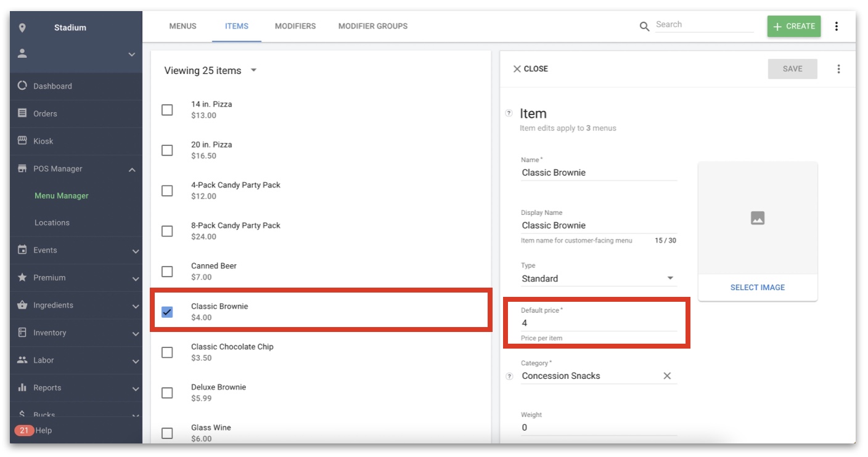Close the item edit panel
The width and height of the screenshot is (868, 457).
(531, 69)
